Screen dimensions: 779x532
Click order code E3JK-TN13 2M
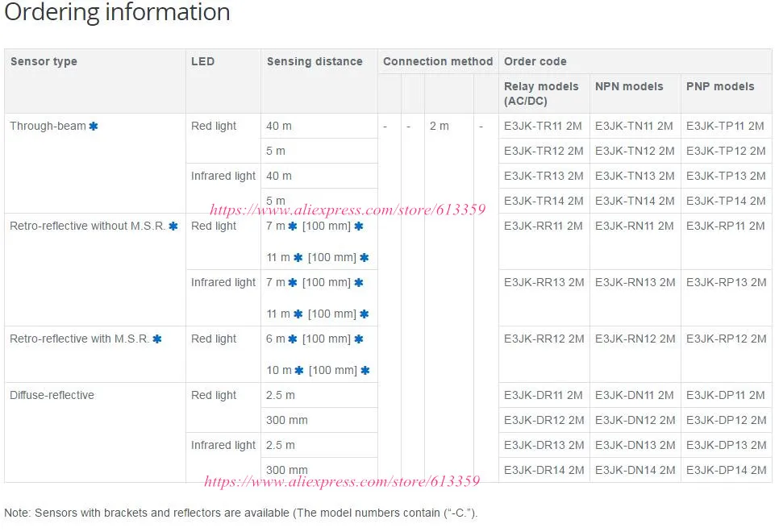[x=635, y=176]
